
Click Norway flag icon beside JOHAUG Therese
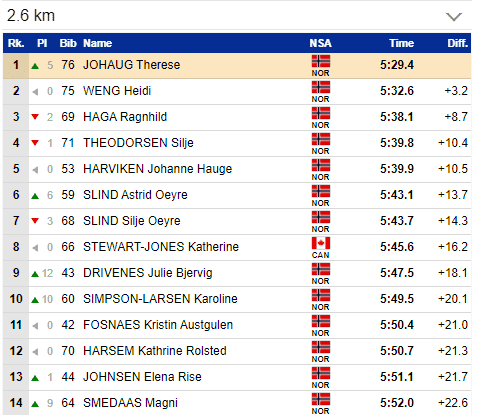point(321,61)
